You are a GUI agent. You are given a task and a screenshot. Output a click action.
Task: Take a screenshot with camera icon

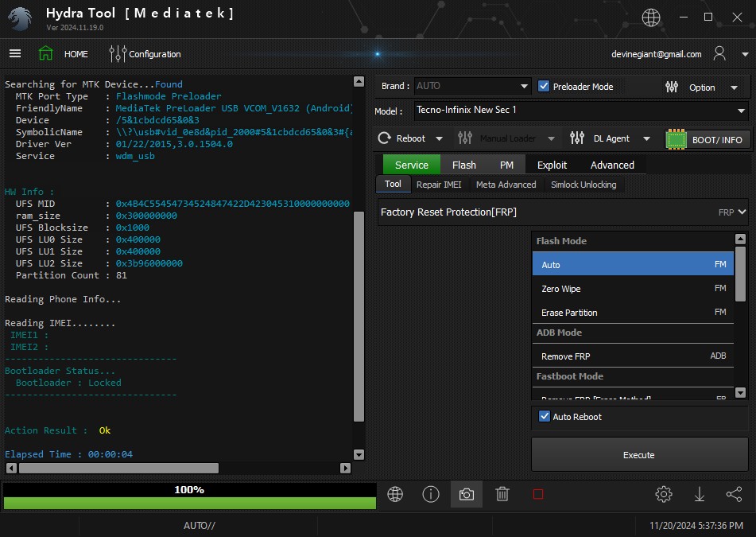[466, 494]
